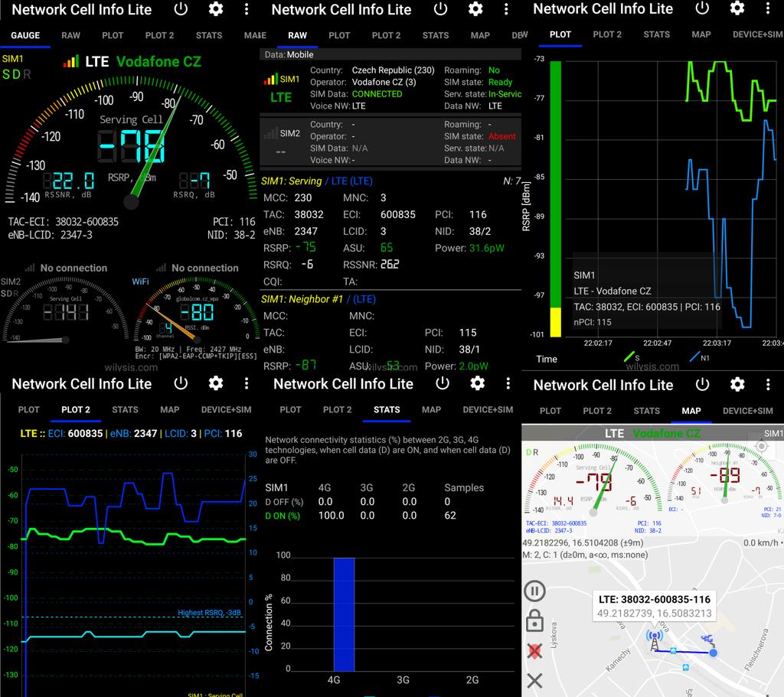Switch to STATS tab on the active PLOT screen

click(x=656, y=34)
